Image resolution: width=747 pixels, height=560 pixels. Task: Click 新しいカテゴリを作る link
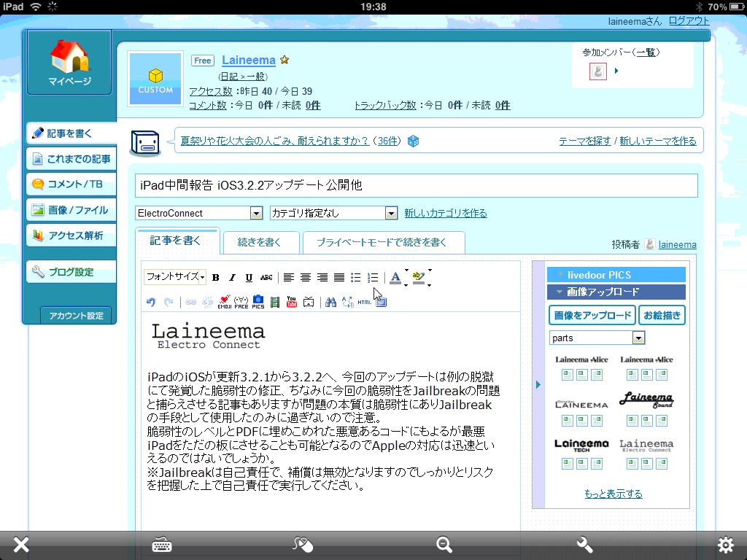pyautogui.click(x=446, y=213)
